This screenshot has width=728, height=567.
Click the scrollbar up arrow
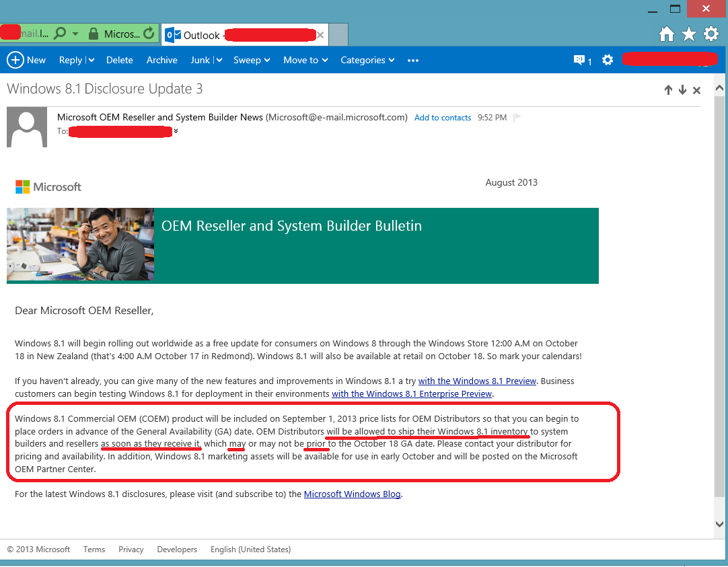[x=719, y=87]
